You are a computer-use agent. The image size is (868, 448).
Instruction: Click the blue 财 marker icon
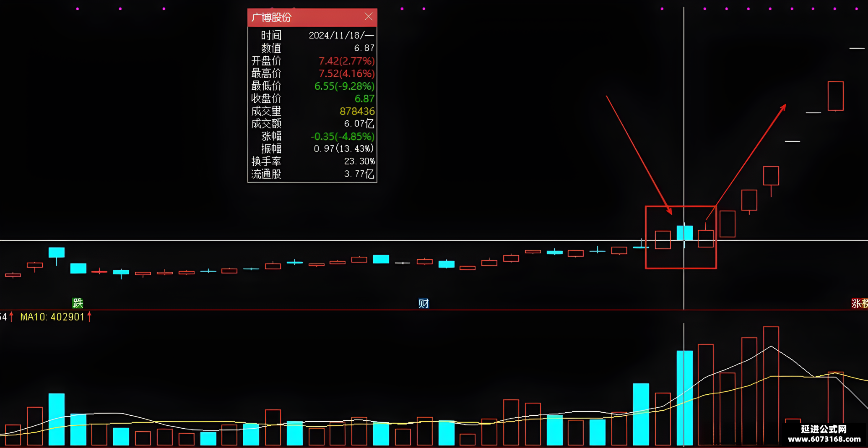click(x=424, y=303)
